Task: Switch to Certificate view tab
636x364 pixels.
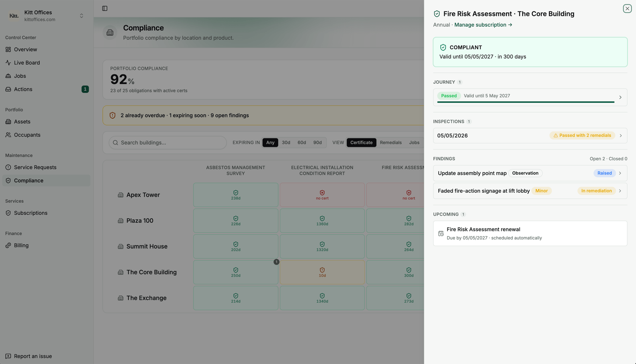Action: (x=361, y=143)
